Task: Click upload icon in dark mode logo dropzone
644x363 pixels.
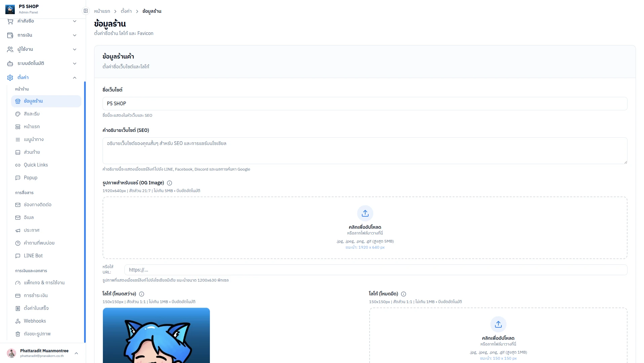Action: tap(498, 324)
